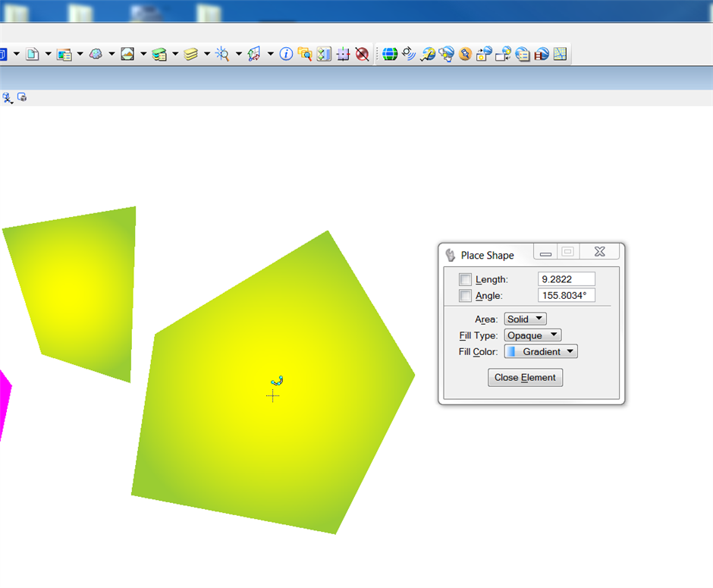
Task: Expand the arrow beside Point Clouds icon
Action: coord(112,54)
